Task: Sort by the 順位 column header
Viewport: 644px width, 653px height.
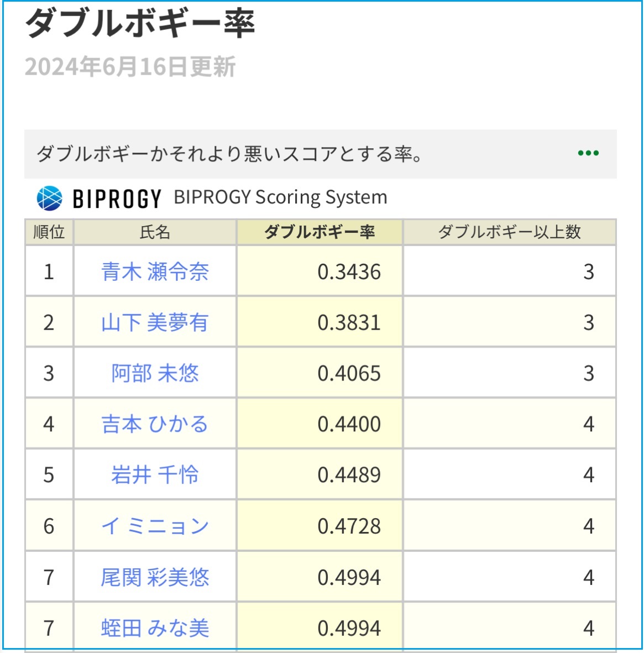Action: 49,232
